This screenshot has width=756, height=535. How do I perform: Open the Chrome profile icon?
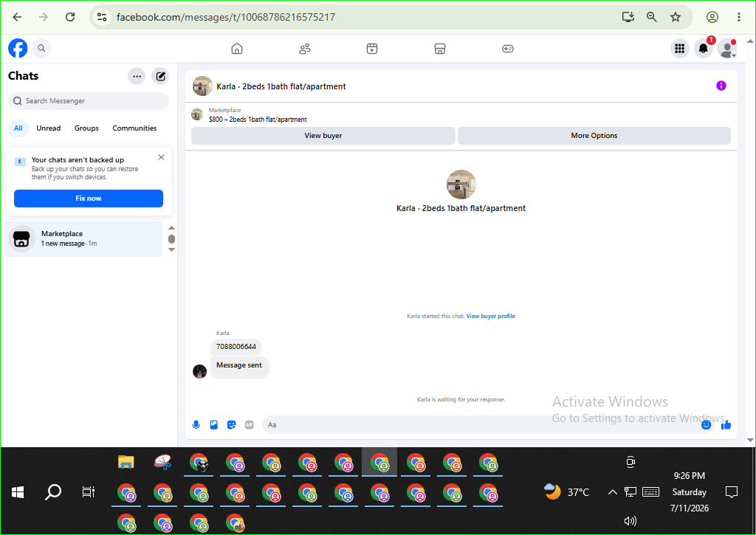coord(712,17)
